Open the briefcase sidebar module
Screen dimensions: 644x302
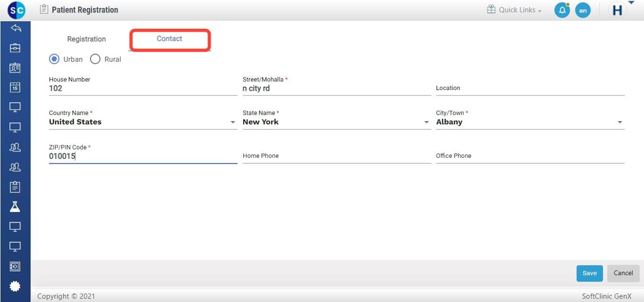click(x=15, y=48)
